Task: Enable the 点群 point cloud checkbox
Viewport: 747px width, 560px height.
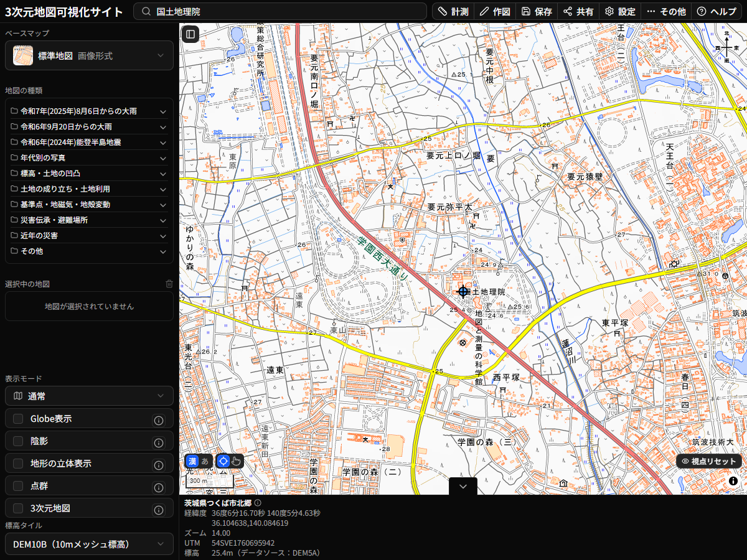Action: (18, 486)
